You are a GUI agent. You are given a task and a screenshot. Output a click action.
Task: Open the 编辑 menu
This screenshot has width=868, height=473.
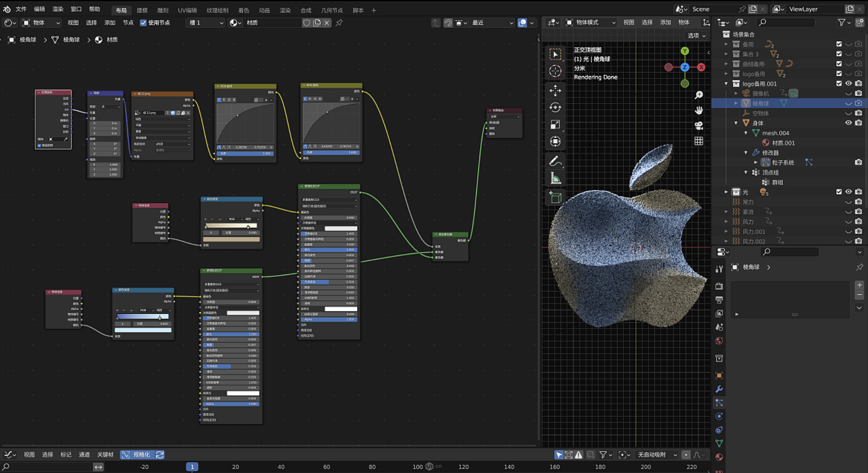click(40, 9)
